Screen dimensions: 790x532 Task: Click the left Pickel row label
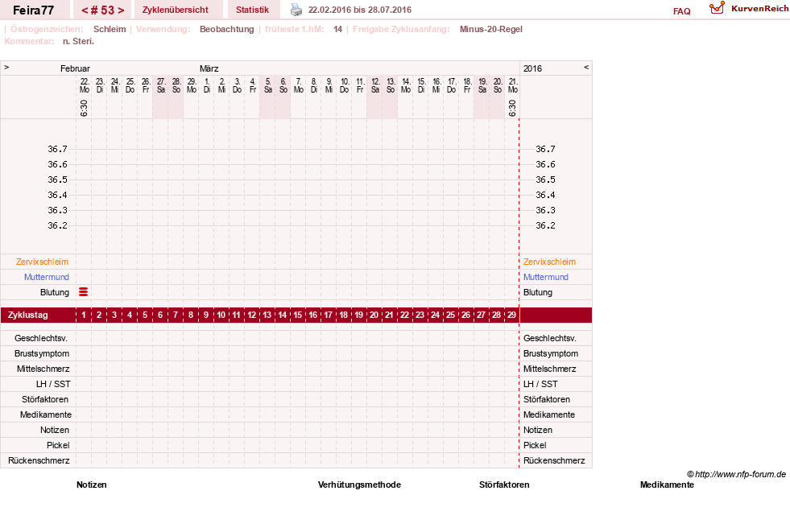[x=58, y=445]
